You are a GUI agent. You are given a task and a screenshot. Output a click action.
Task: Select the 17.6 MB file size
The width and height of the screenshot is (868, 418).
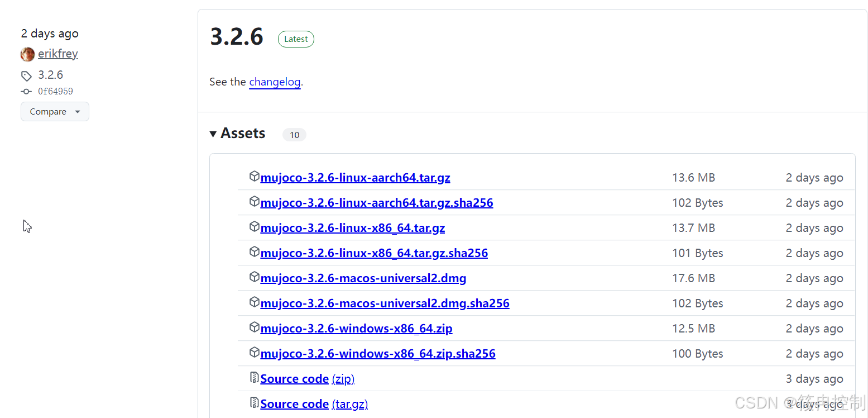[x=693, y=278]
